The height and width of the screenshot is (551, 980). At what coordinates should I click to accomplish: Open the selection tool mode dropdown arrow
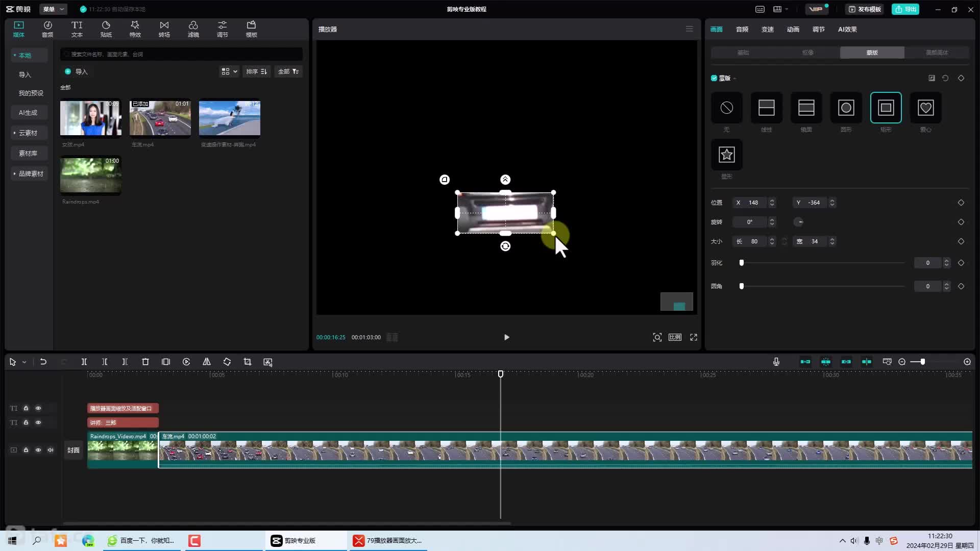pyautogui.click(x=24, y=362)
